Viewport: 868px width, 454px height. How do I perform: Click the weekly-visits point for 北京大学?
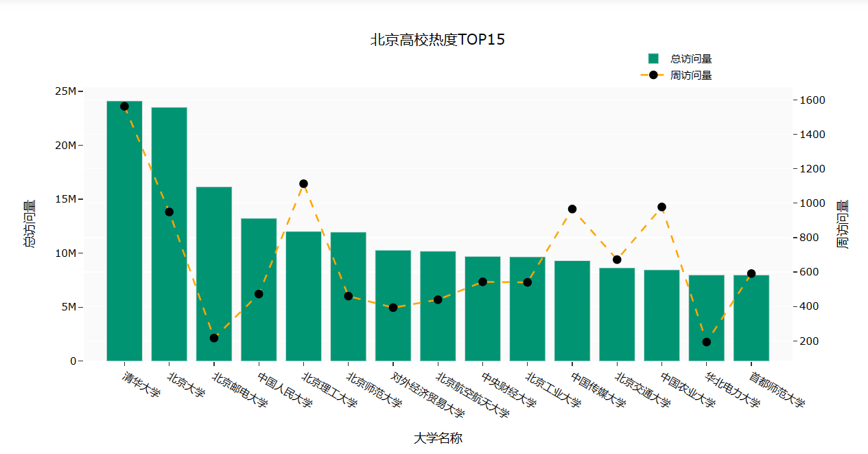[169, 212]
